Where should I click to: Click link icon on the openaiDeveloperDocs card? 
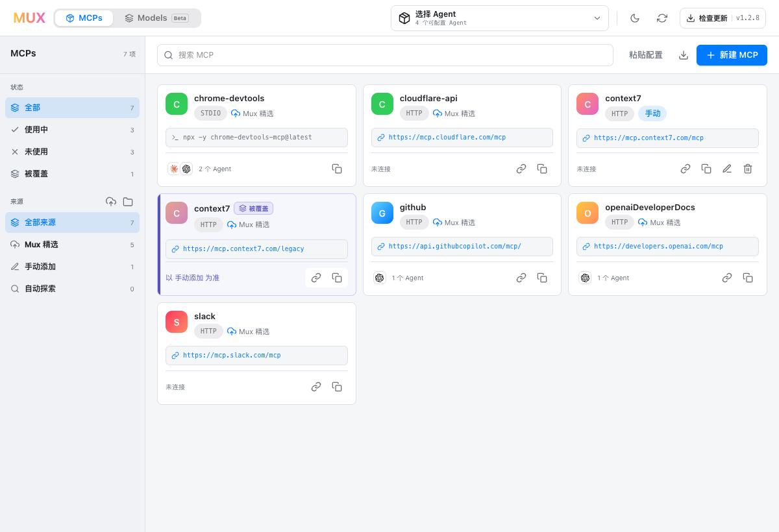click(727, 278)
